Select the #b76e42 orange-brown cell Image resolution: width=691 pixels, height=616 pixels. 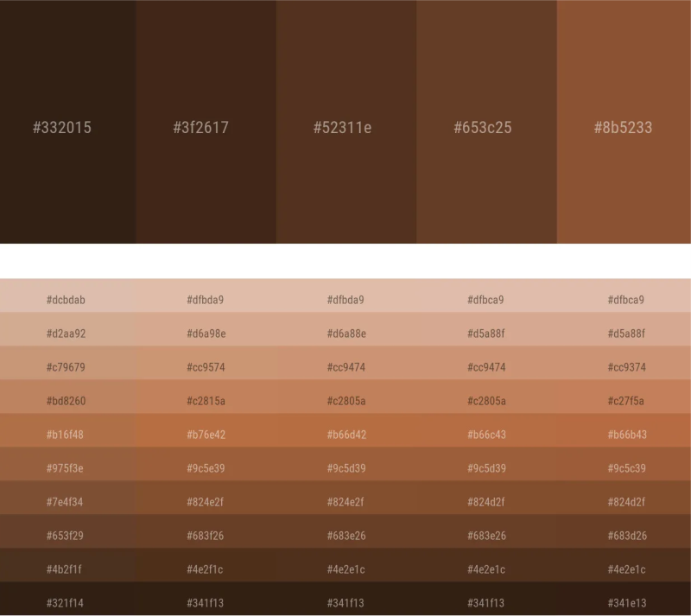pos(206,435)
